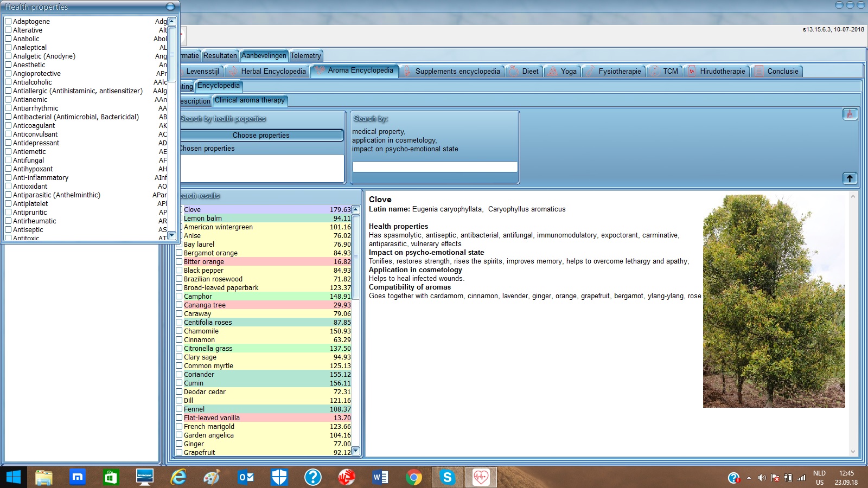This screenshot has height=488, width=868.
Task: Tick the Chamomile checkbox in results
Action: [x=179, y=331]
